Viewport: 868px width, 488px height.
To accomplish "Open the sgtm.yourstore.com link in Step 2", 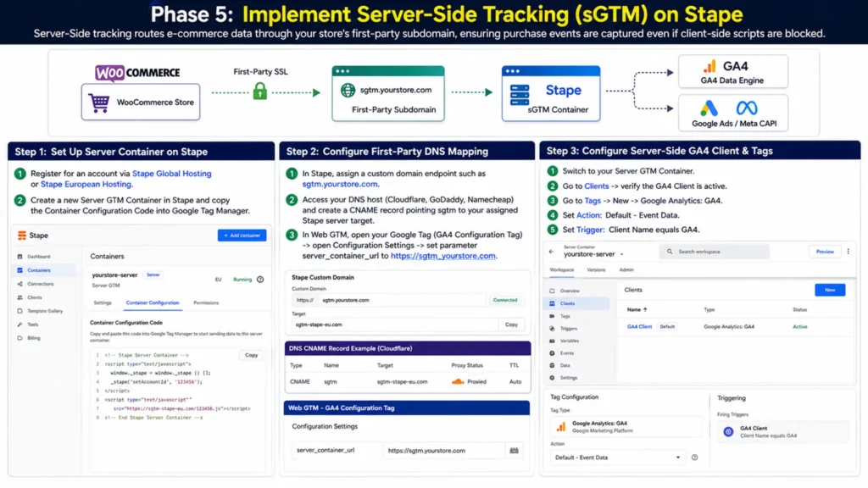I will point(339,184).
